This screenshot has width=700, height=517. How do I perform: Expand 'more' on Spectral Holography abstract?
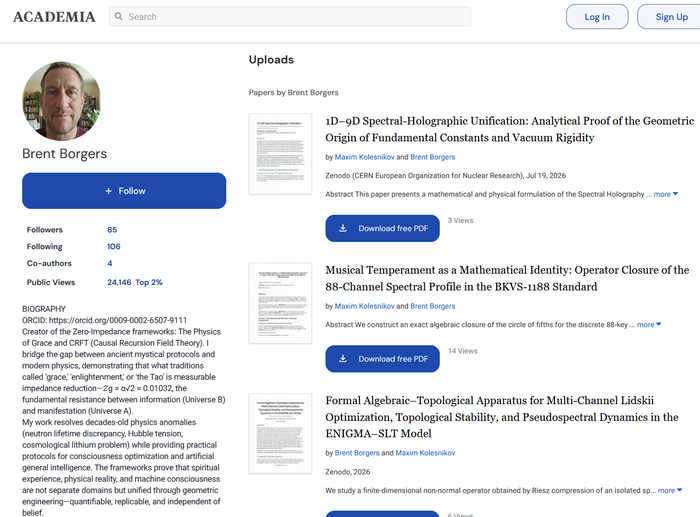coord(665,194)
